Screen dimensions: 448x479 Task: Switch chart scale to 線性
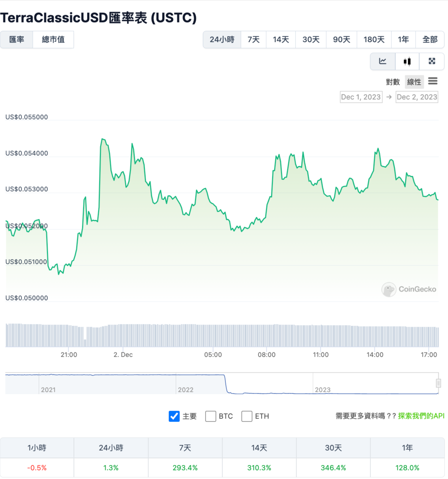pos(414,82)
